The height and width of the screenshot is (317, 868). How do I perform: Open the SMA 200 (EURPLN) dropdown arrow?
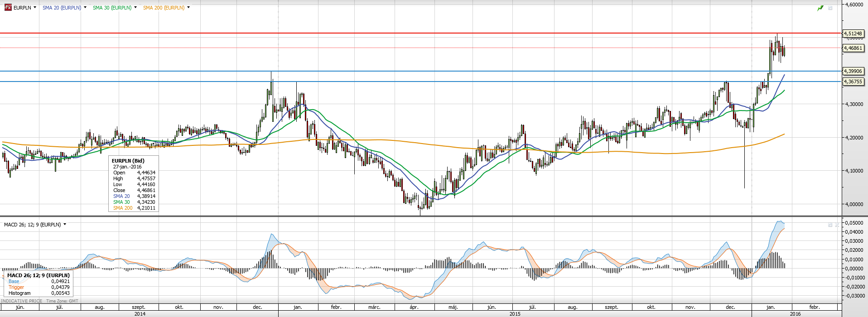tap(188, 8)
